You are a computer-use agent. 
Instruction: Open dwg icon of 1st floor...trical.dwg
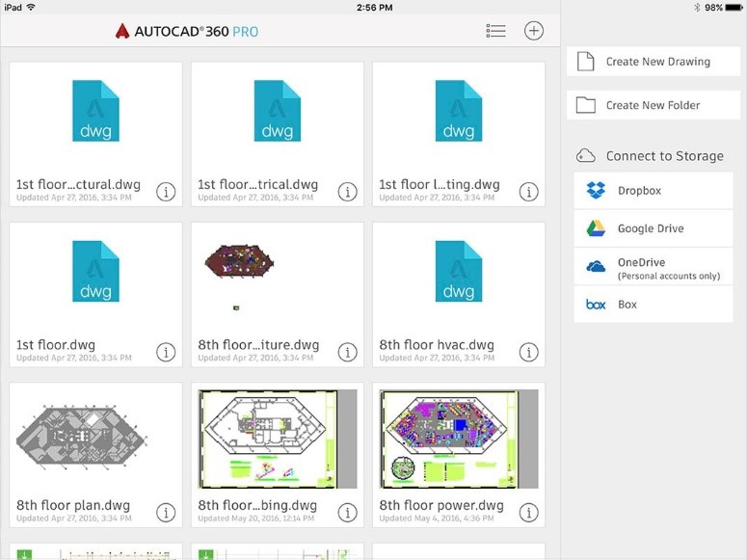click(278, 111)
